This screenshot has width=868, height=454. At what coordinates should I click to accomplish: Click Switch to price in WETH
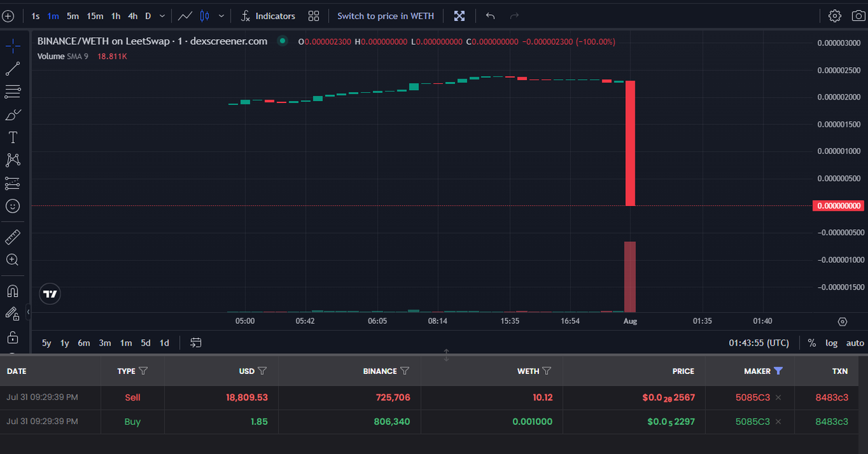coord(385,16)
